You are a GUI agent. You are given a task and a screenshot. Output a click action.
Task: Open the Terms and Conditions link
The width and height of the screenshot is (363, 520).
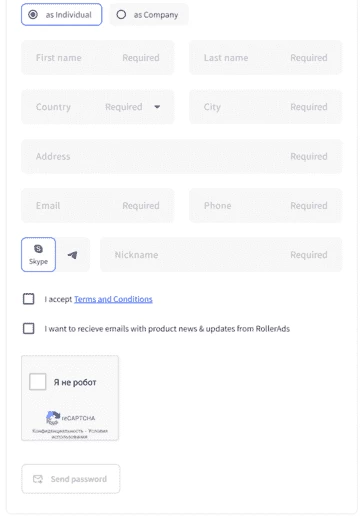pos(113,299)
